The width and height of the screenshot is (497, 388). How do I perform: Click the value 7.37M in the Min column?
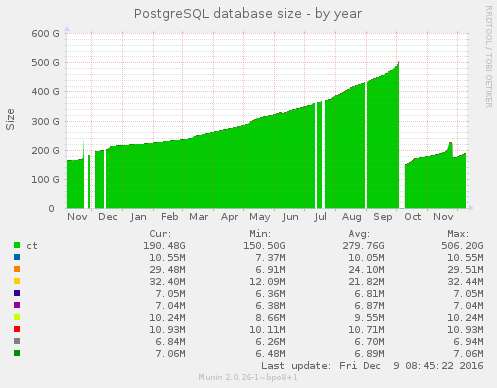[x=270, y=258]
